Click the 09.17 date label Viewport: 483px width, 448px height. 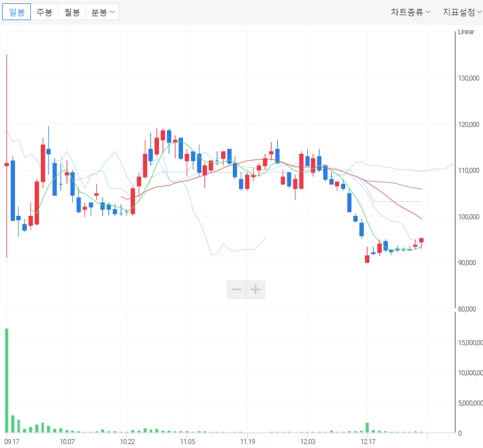click(12, 441)
